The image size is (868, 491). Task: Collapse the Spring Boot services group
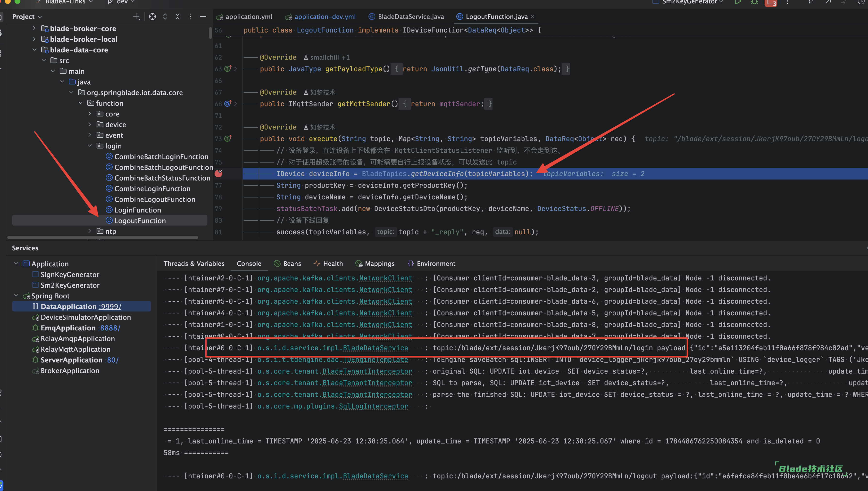16,296
